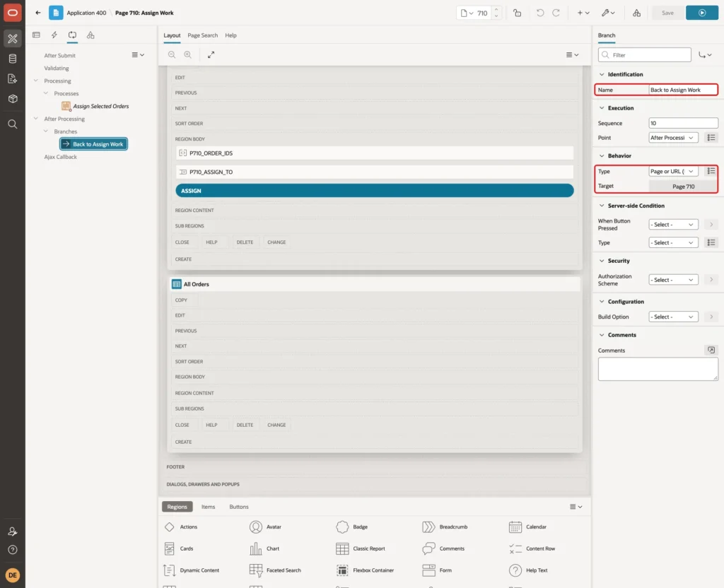Switch to the Shared Components tab icon

(90, 35)
